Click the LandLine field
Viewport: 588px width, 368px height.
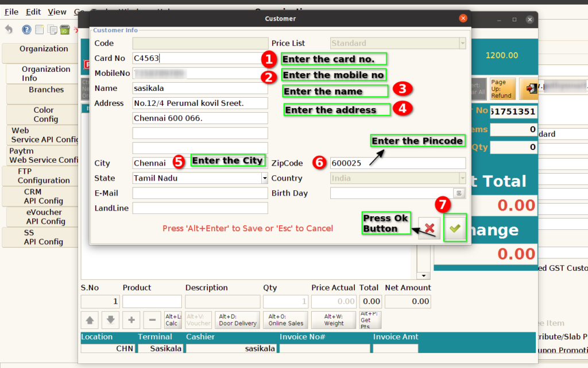(x=200, y=208)
